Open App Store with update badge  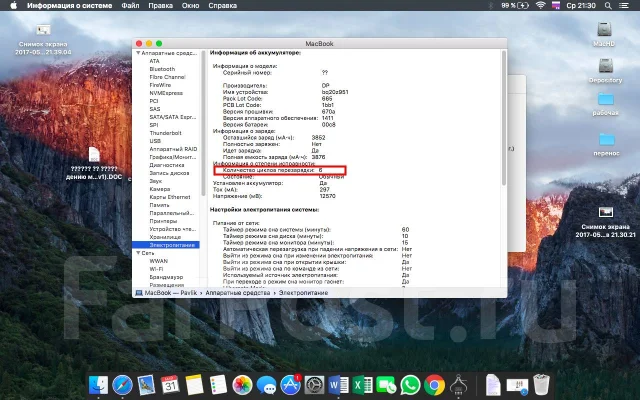point(291,385)
